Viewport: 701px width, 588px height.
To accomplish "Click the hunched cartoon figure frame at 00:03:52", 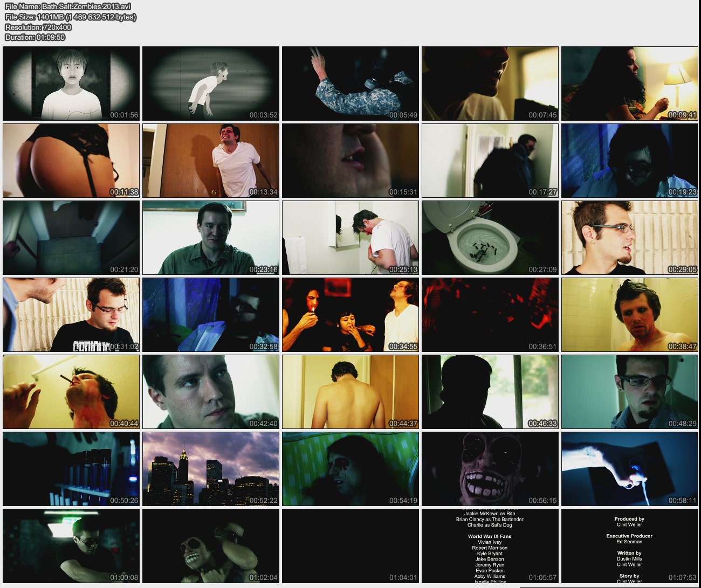I will 210,83.
